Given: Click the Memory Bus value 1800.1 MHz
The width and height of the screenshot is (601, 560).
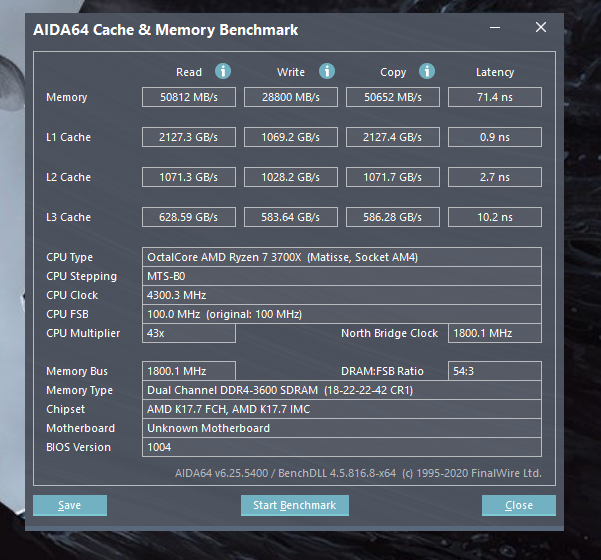Looking at the screenshot, I should (189, 371).
